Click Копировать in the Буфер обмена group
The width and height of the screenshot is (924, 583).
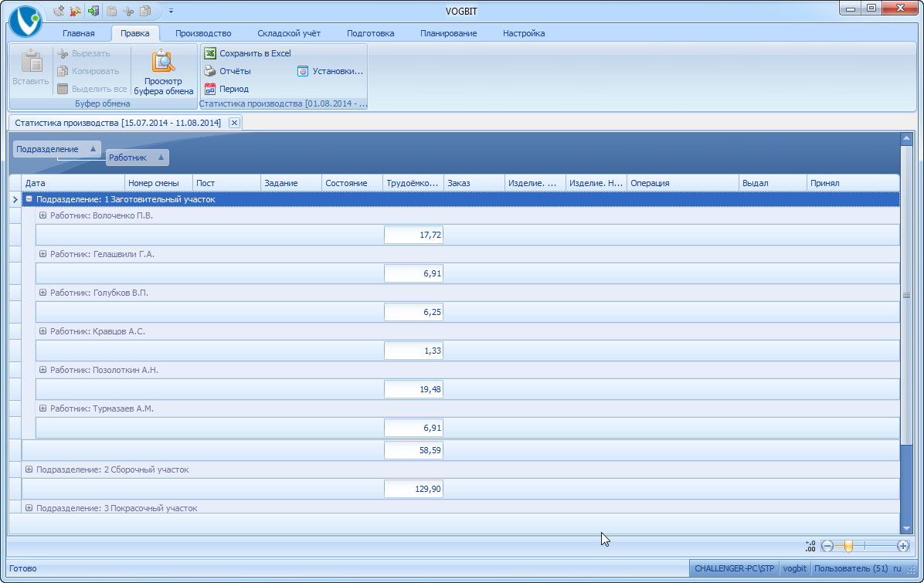coord(88,71)
